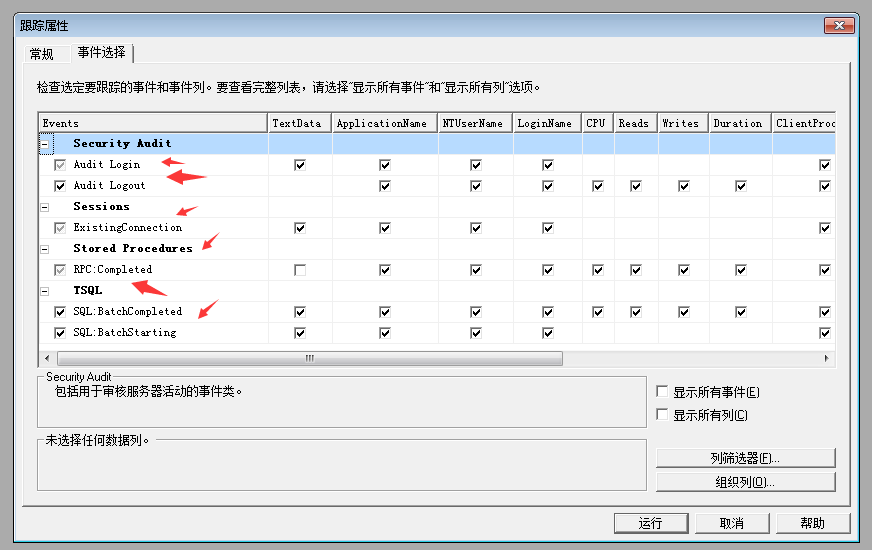Open help with the 帮助 button
The image size is (872, 550).
(813, 523)
